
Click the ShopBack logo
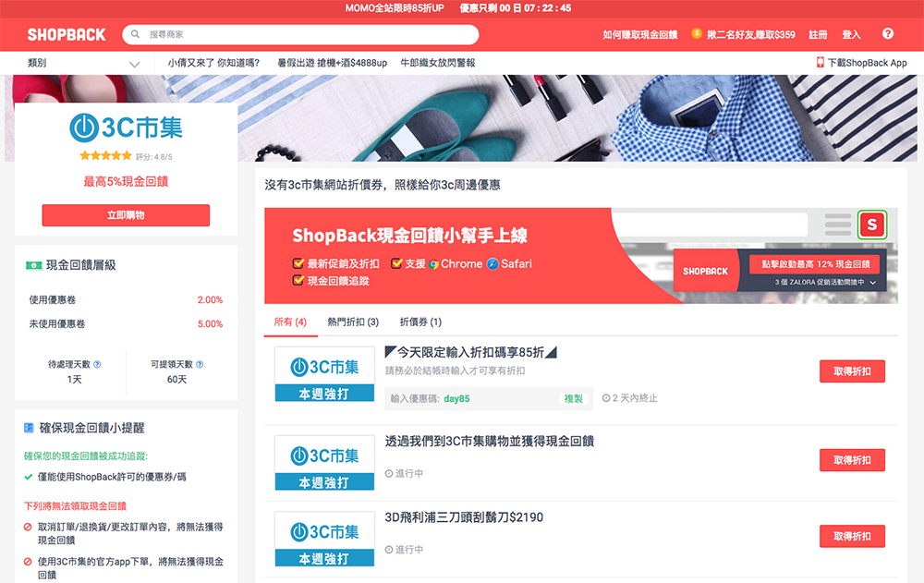(x=66, y=33)
